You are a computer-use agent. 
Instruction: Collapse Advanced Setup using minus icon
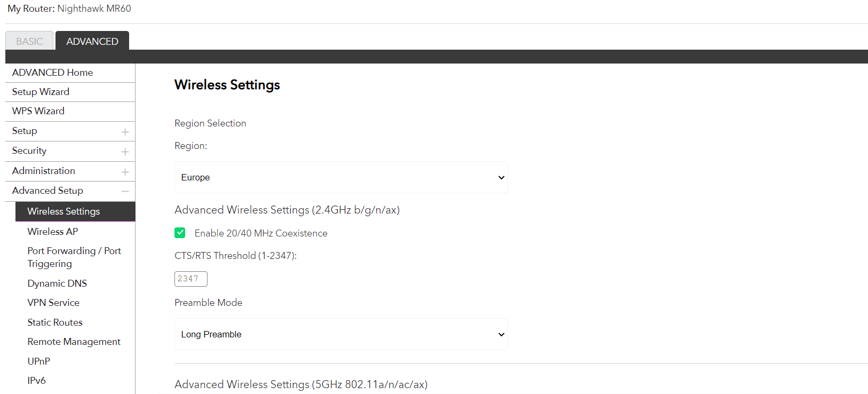(x=125, y=191)
